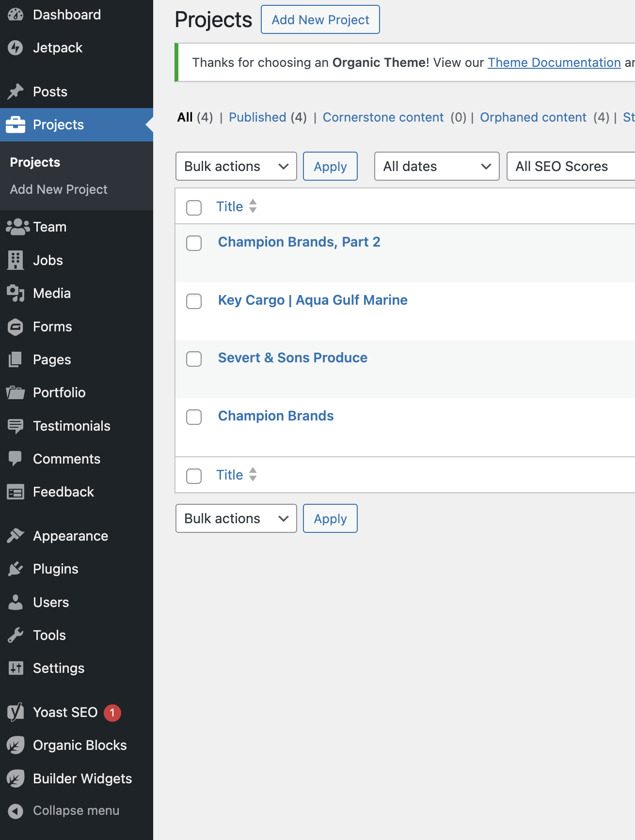This screenshot has height=840, width=635.
Task: Toggle select-all checkbox in table footer
Action: click(x=194, y=476)
